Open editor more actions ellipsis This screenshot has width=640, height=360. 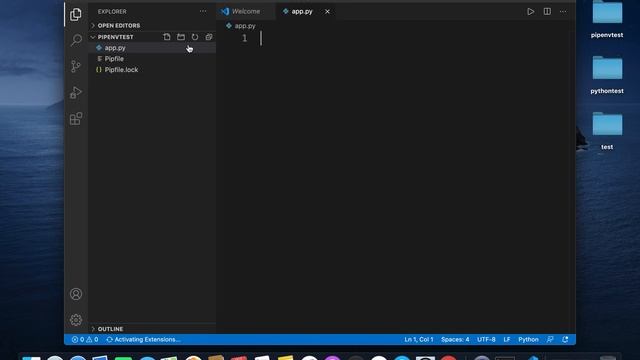point(563,11)
